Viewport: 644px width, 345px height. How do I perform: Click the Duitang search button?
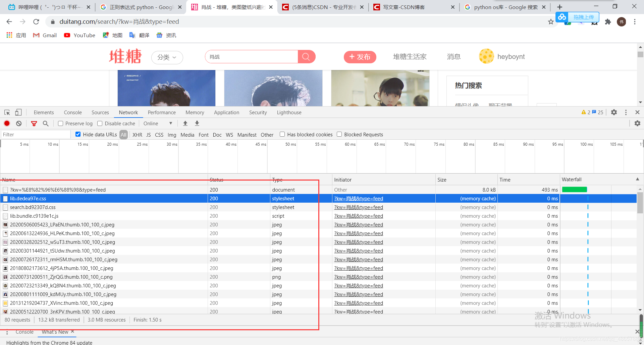pyautogui.click(x=306, y=57)
